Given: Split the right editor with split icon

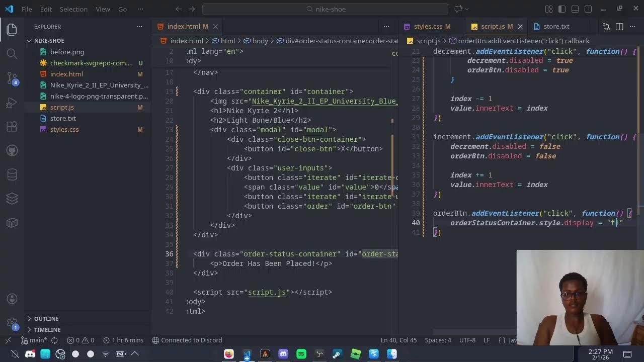Looking at the screenshot, I should tap(619, 26).
